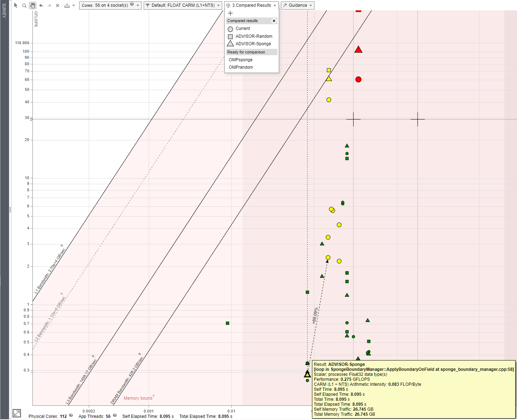This screenshot has height=420, width=517.
Task: Click the Physical Cores: 112 status text
Action: coord(47,416)
